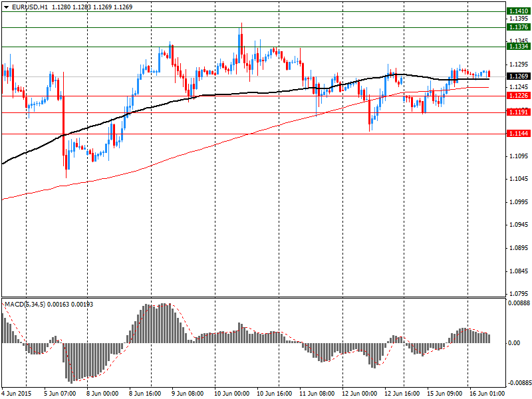
Task: Click the 11 Jun 08:00 time label
Action: 317,394
